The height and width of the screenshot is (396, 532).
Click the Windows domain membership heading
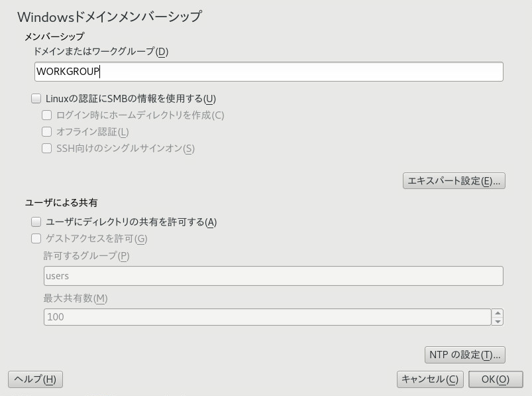click(109, 17)
